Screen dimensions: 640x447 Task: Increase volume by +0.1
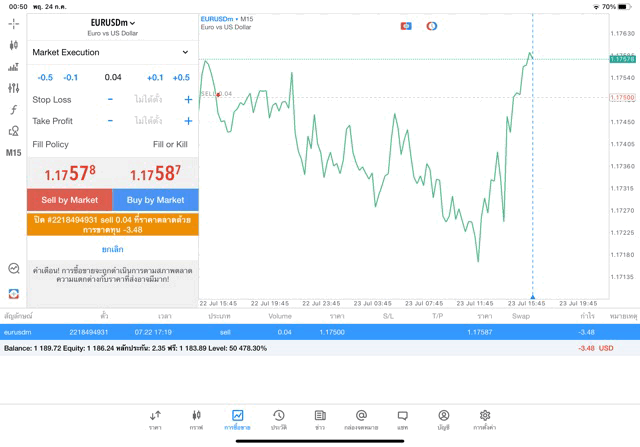pyautogui.click(x=155, y=77)
